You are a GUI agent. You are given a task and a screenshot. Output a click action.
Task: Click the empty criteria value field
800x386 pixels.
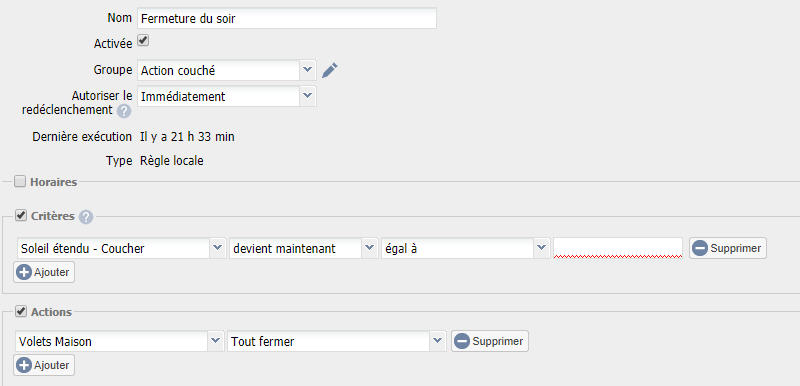(x=618, y=248)
